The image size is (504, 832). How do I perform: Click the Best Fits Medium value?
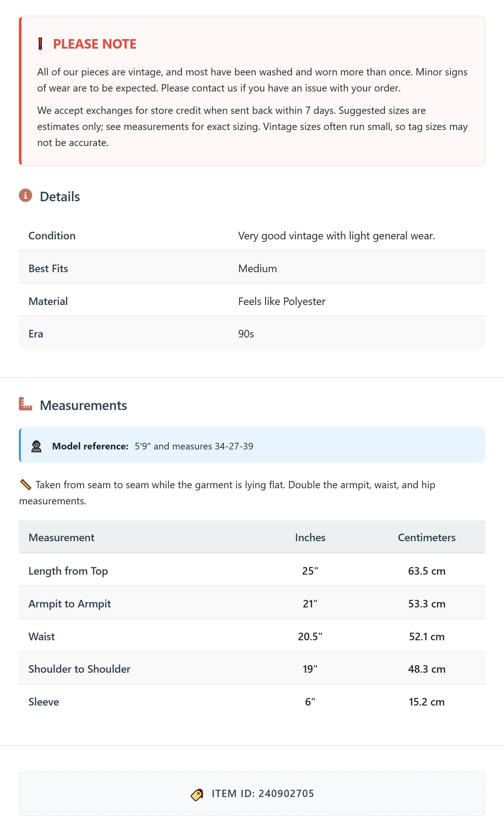(257, 268)
